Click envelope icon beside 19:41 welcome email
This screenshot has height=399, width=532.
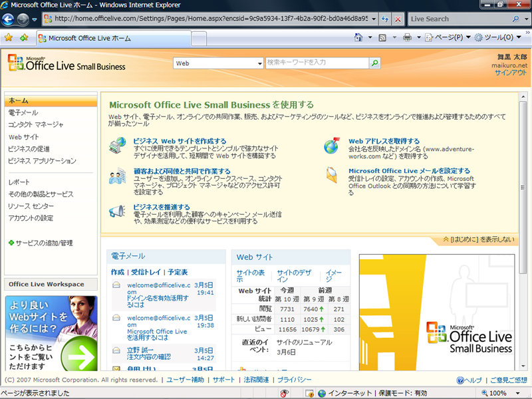pyautogui.click(x=116, y=285)
